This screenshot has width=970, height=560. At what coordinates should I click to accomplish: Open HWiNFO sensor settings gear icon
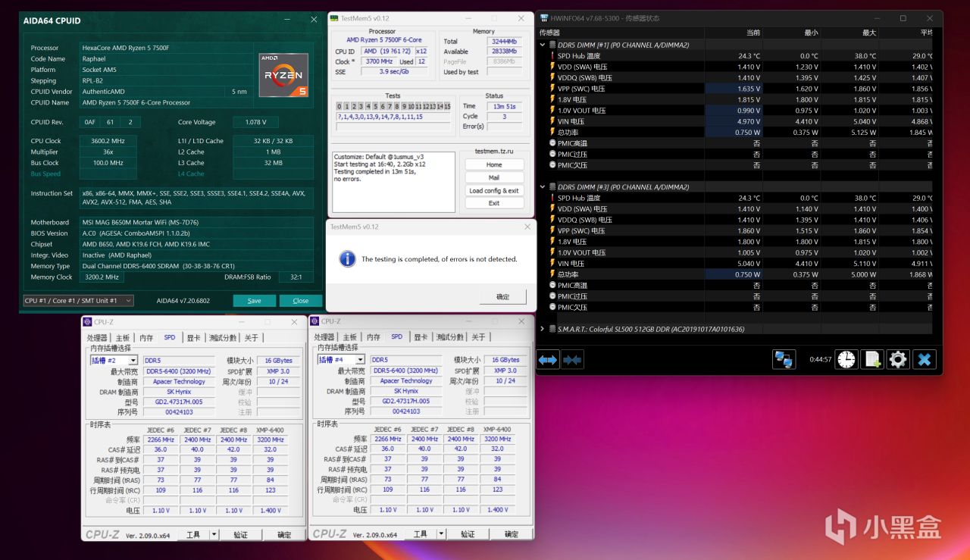[898, 359]
